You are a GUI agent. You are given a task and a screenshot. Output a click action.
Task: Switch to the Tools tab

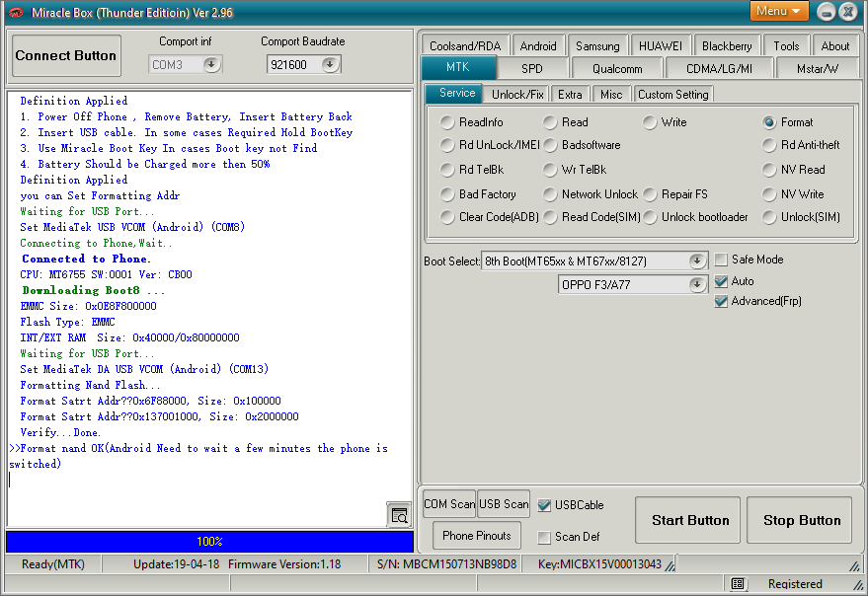786,46
